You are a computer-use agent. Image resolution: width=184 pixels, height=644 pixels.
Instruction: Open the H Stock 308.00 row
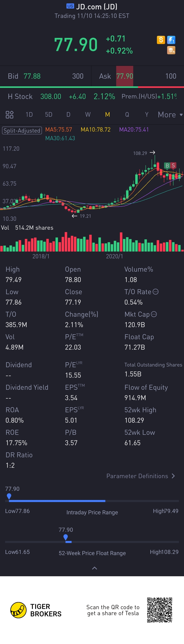tap(92, 97)
